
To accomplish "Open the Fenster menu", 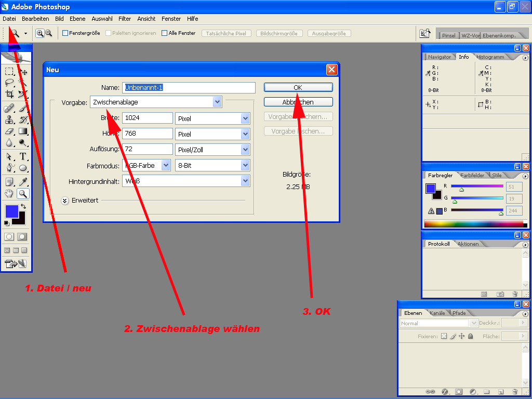I will pyautogui.click(x=171, y=19).
